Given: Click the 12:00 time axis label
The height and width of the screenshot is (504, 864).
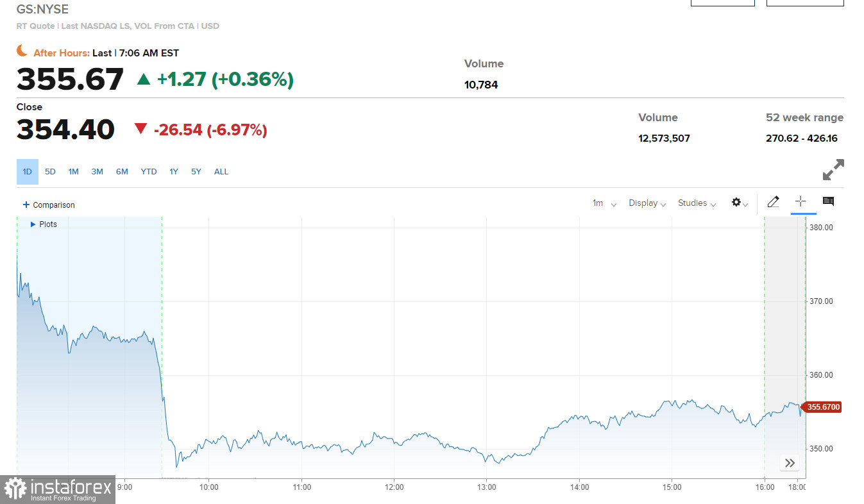Looking at the screenshot, I should (x=394, y=487).
